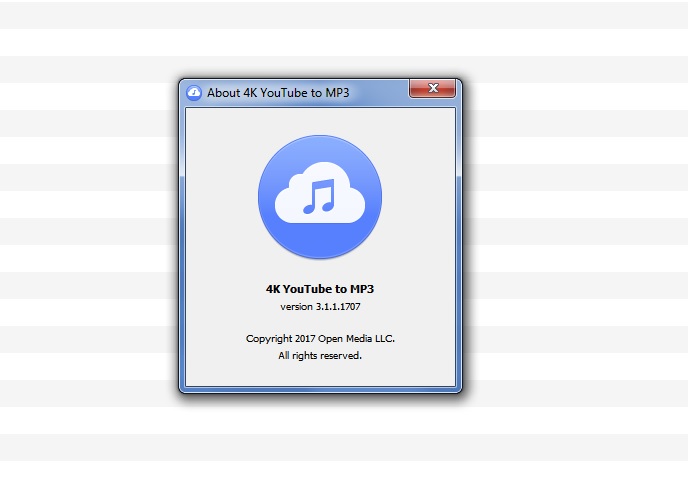Click the "version 3.1.1.1707" text
The height and width of the screenshot is (487, 688).
(x=320, y=307)
